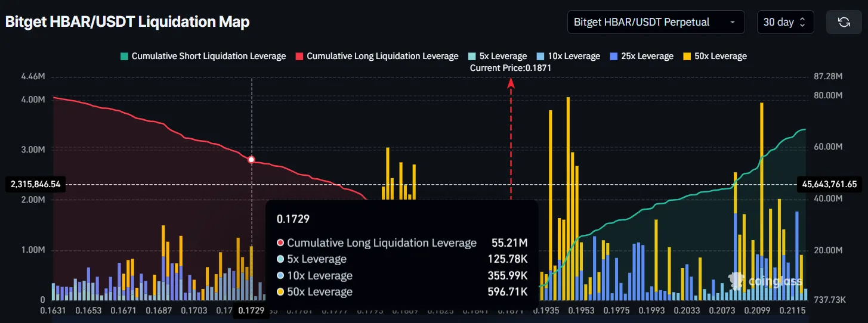Click the 0.1729 x-axis price label
This screenshot has height=323, width=868.
pos(251,310)
